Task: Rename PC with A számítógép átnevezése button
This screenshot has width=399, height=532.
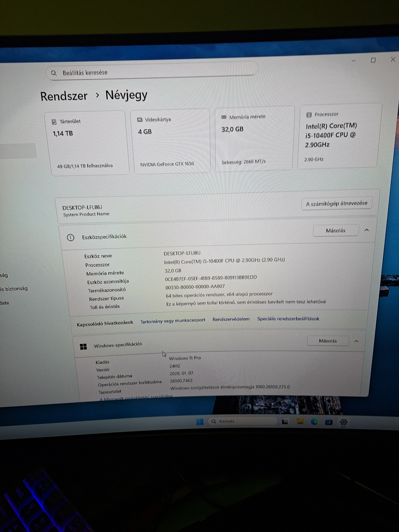Action: (x=337, y=204)
